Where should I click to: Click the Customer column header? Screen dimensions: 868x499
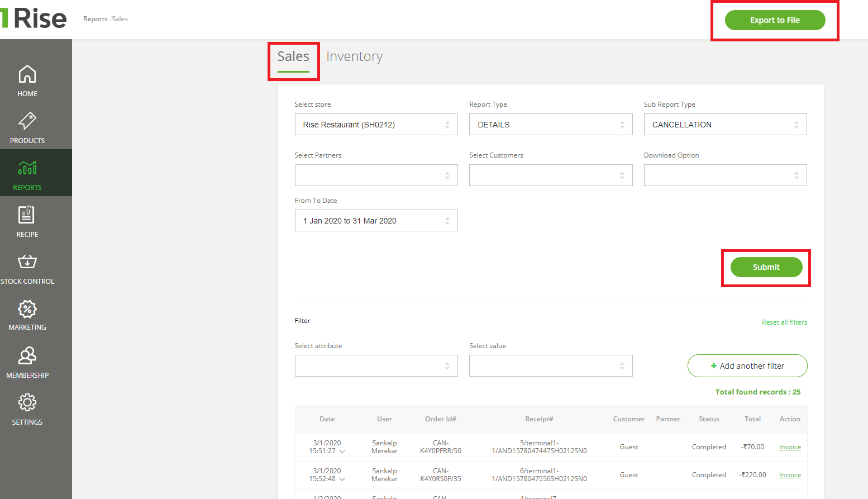[x=629, y=419]
